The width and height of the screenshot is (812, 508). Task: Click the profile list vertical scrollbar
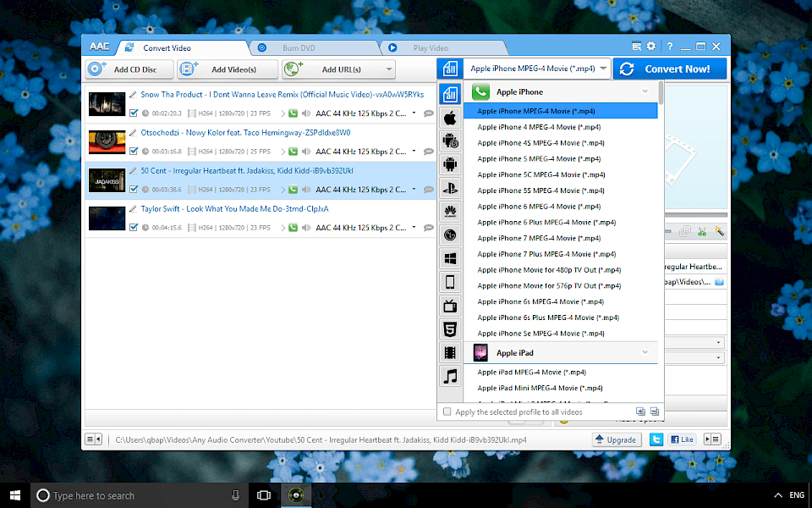pos(661,92)
